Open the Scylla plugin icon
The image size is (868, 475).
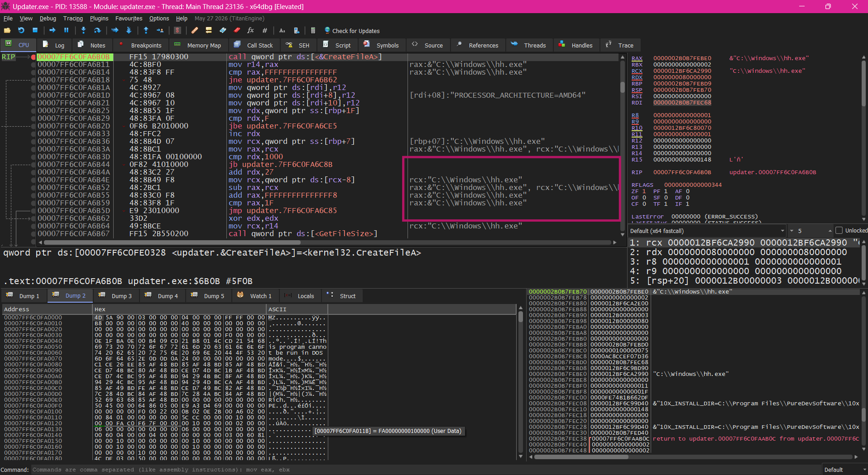[x=177, y=30]
